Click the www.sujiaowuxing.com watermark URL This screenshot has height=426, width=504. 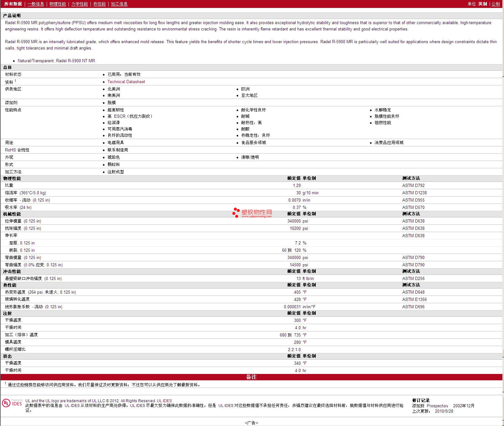pyautogui.click(x=256, y=216)
